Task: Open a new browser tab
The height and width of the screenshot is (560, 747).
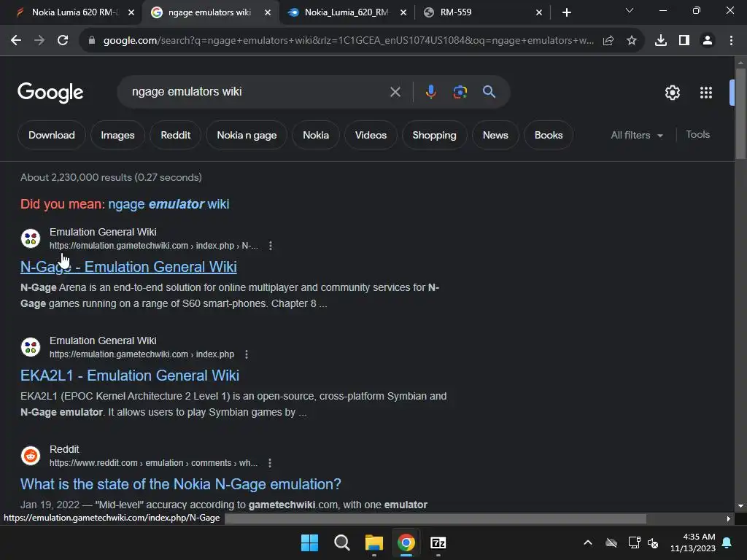Action: coord(566,12)
